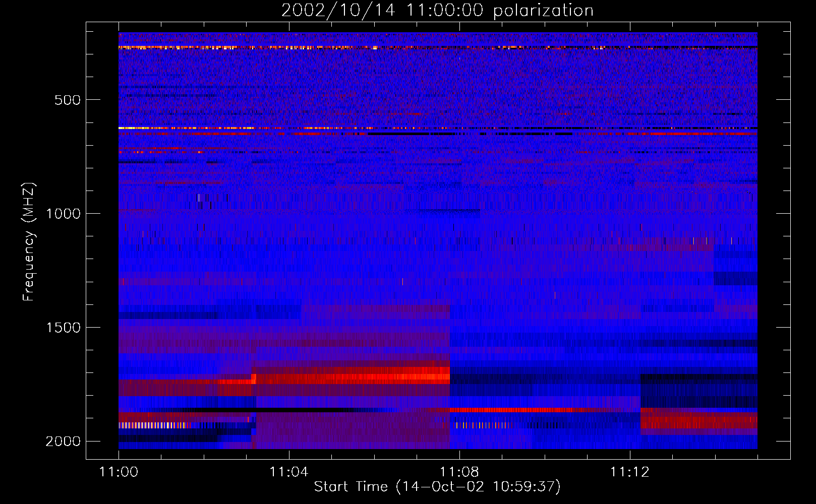Screen dimensions: 816x504
Task: Select the 1500 frequency axis value
Action: click(x=63, y=328)
